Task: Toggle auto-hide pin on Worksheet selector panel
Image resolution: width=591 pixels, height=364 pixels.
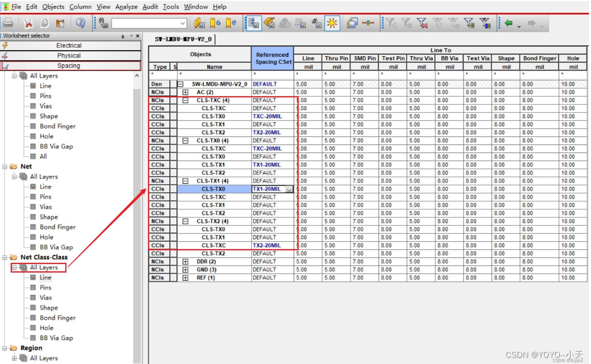Action: (124, 36)
